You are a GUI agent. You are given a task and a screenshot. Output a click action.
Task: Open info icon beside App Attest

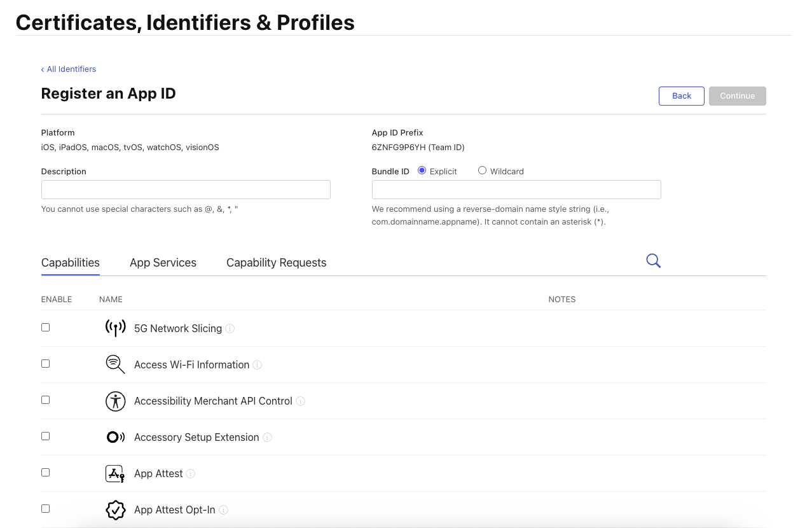pos(191,474)
